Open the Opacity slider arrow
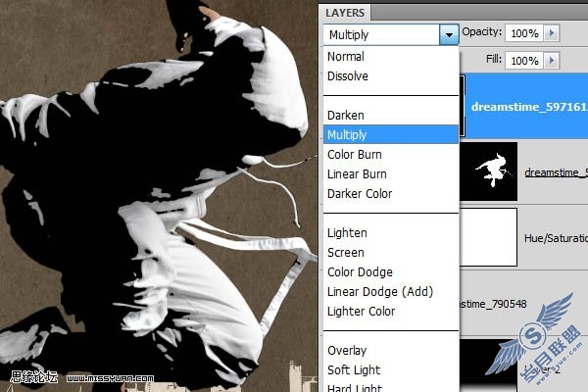This screenshot has height=392, width=588. pyautogui.click(x=552, y=33)
